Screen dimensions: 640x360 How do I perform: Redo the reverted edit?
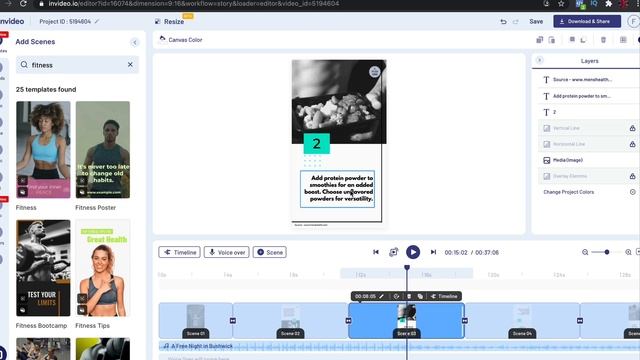(x=516, y=22)
